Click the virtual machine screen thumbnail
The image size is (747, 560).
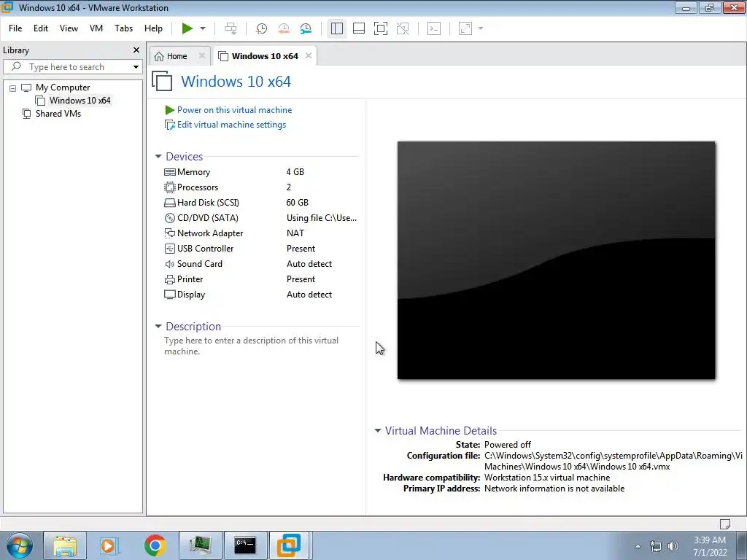click(556, 260)
